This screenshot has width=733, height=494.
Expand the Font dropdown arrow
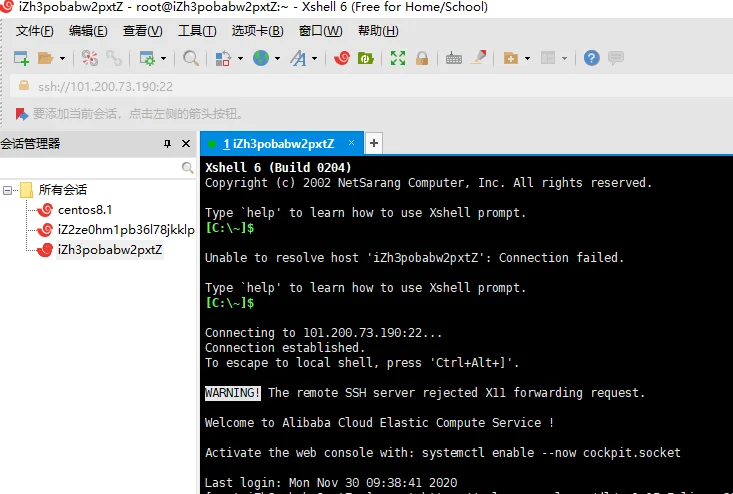coord(314,59)
